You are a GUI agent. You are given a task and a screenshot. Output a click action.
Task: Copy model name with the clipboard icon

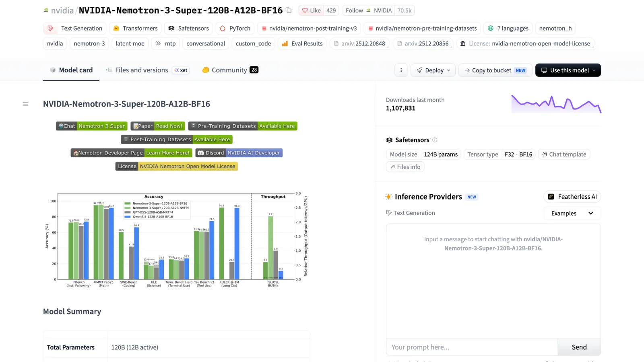pos(289,10)
